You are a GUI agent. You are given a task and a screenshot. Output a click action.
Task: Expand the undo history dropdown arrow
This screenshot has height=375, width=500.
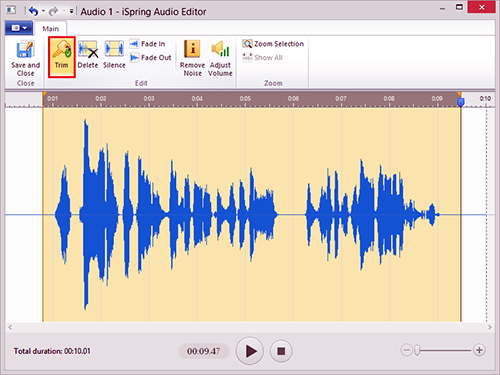(43, 11)
